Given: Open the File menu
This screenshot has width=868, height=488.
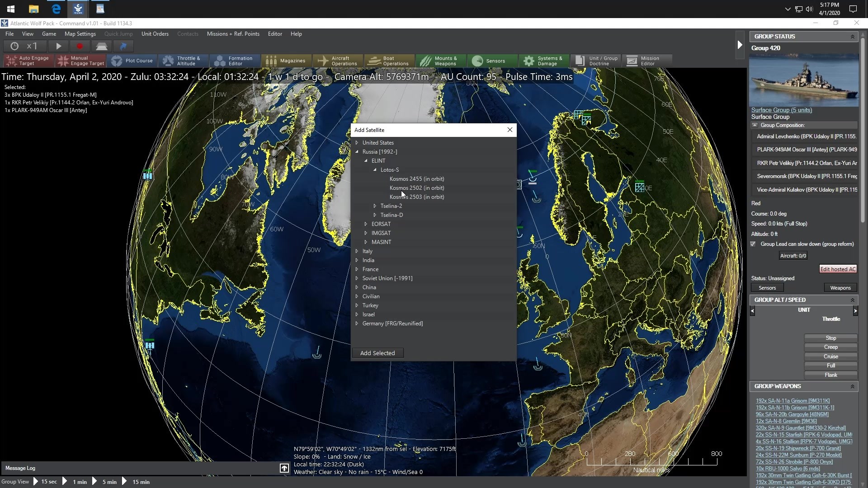Looking at the screenshot, I should pyautogui.click(x=9, y=34).
